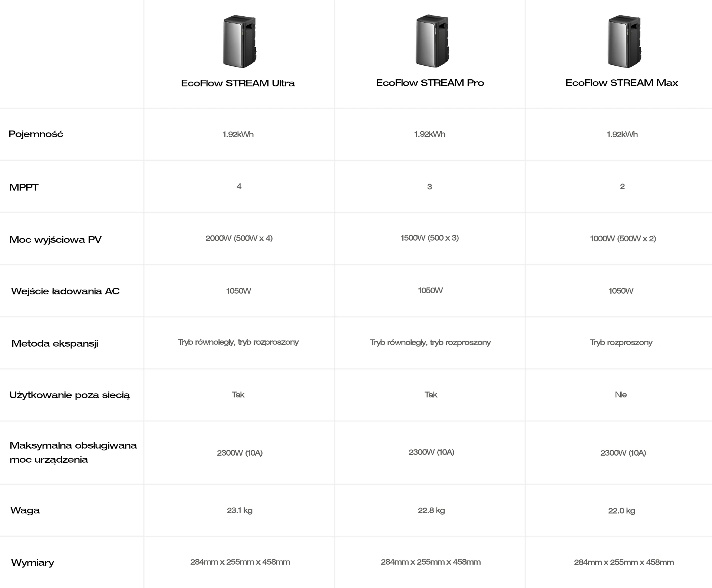This screenshot has width=712, height=588.
Task: Click the EcoFlow STREAM Max product image
Action: (624, 42)
